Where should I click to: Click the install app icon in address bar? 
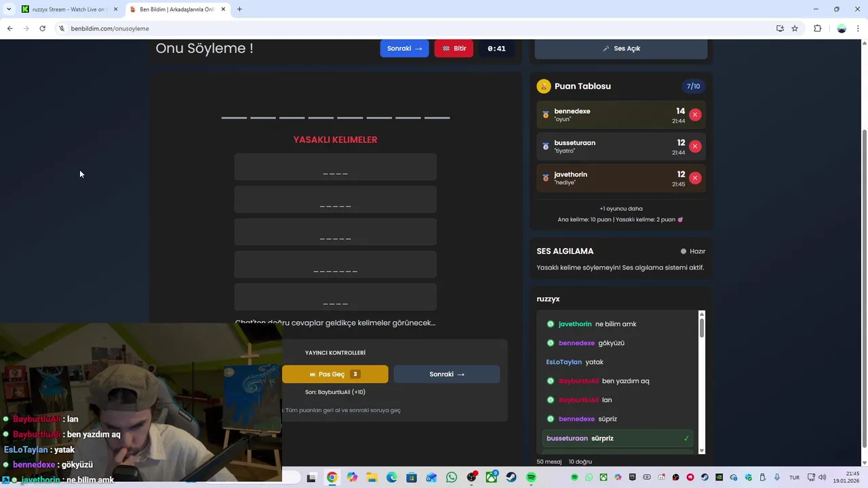point(780,28)
